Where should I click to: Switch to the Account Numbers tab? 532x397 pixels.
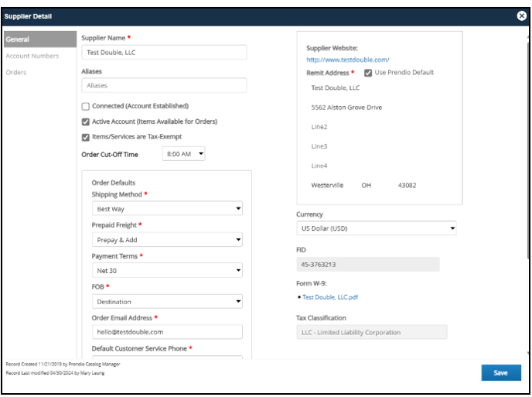(x=32, y=56)
